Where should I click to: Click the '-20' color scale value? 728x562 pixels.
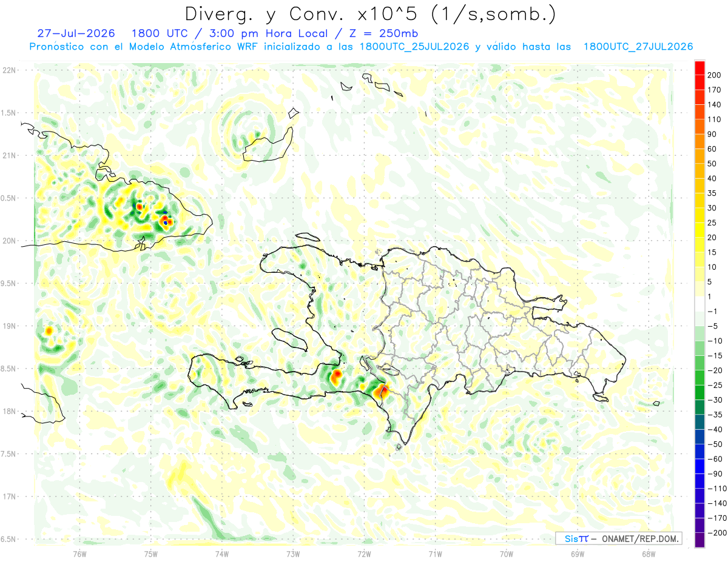tap(715, 370)
